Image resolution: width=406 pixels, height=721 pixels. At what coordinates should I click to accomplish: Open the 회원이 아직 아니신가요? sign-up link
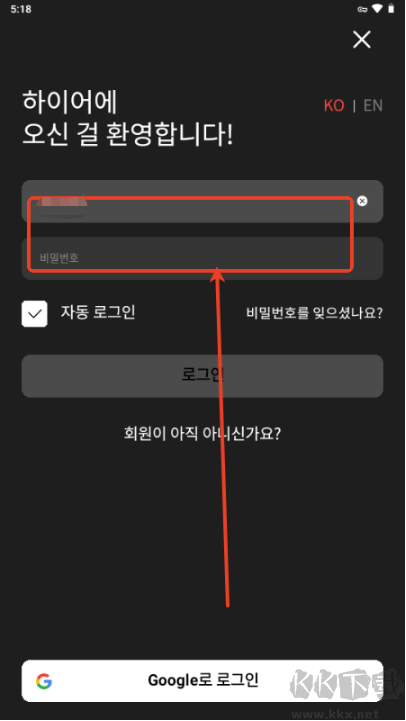202,433
